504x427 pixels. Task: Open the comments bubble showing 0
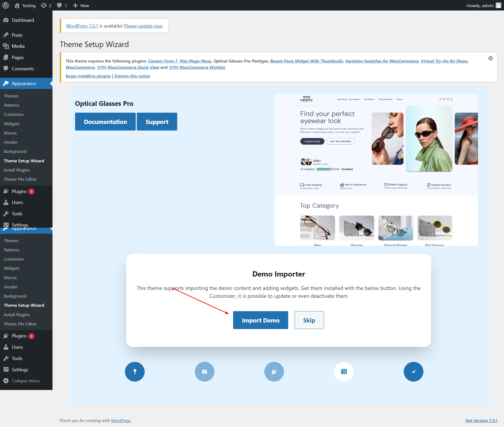coord(62,6)
